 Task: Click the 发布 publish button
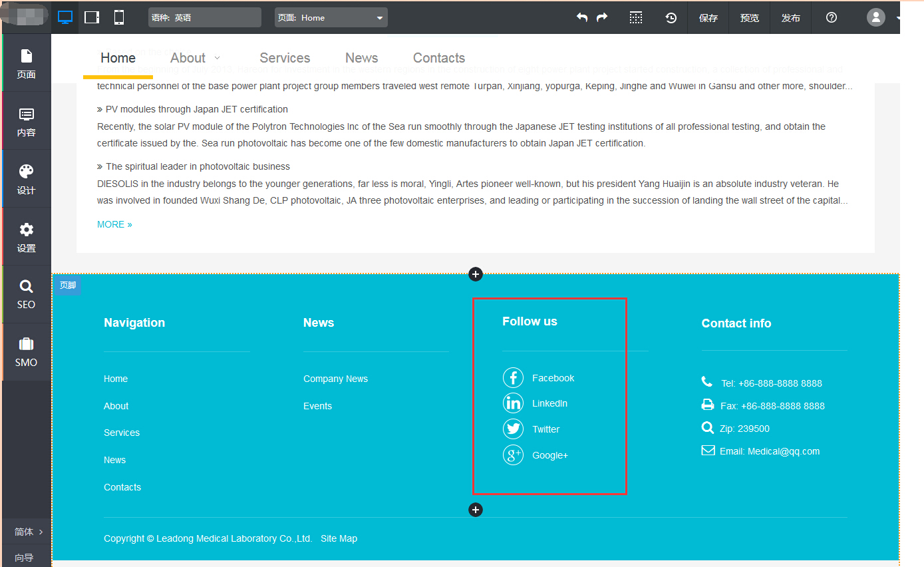[790, 18]
